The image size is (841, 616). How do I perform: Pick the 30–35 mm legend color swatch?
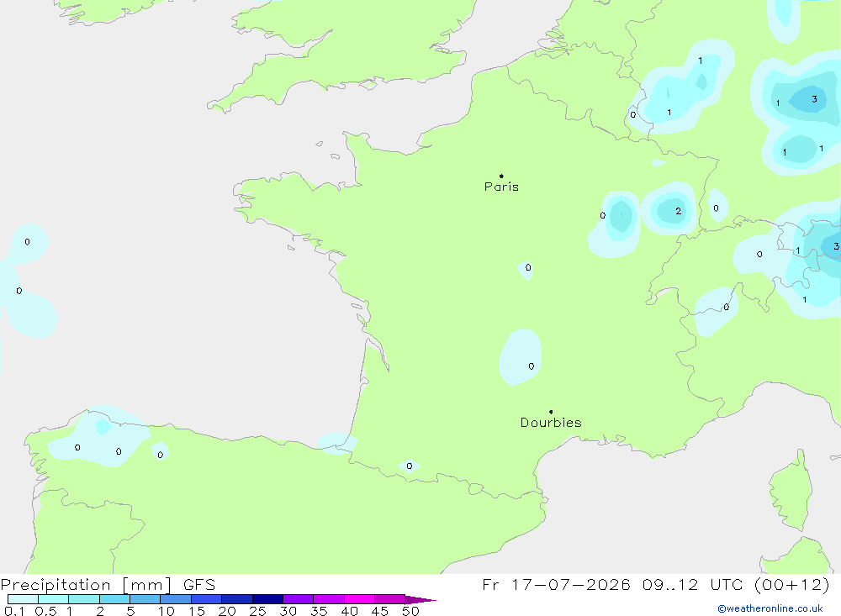point(299,599)
